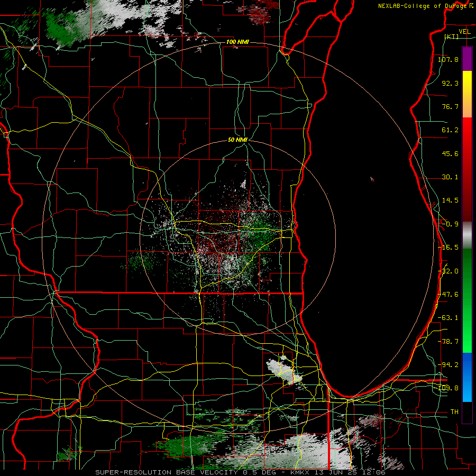Click the gray zero-velocity segment of color bar
The height and width of the screenshot is (476, 476).
click(x=467, y=235)
